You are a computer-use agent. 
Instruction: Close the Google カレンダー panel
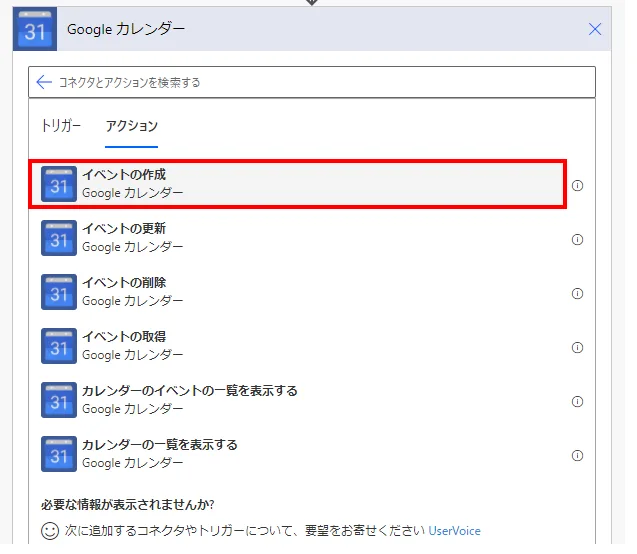(x=595, y=29)
